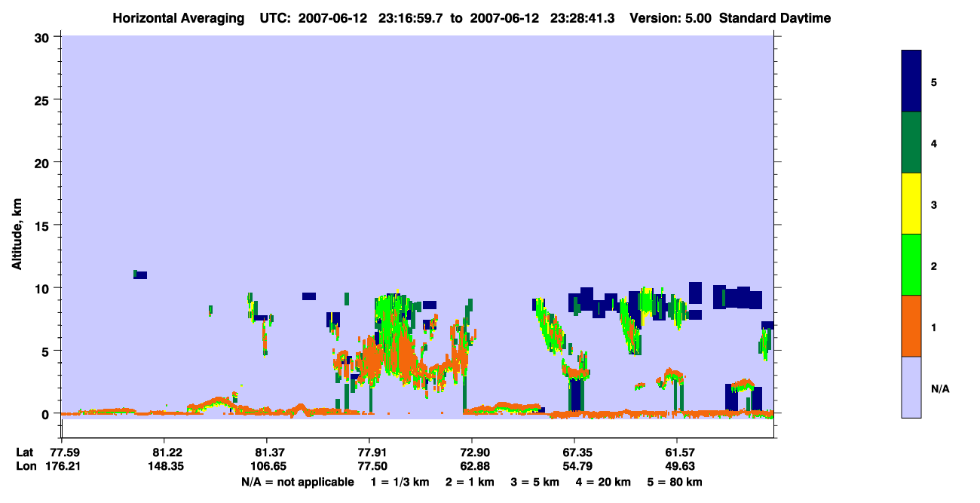
Task: Click the orange colorbar segment labeled 1
Action: pyautogui.click(x=911, y=326)
